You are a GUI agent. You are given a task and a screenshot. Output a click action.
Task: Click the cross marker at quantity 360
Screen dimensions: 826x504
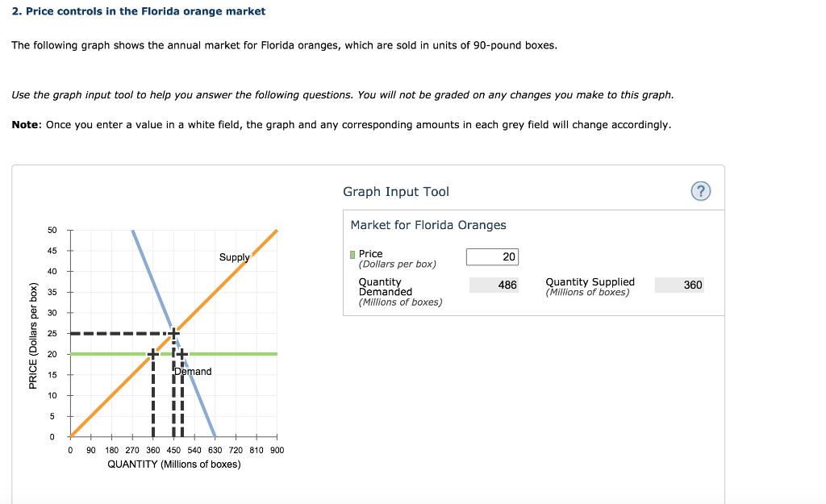(152, 354)
